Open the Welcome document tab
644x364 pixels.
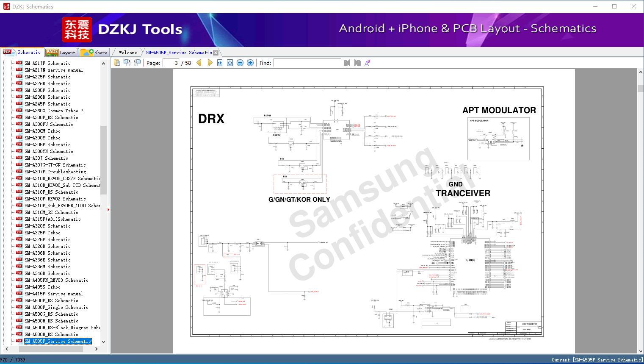click(128, 53)
